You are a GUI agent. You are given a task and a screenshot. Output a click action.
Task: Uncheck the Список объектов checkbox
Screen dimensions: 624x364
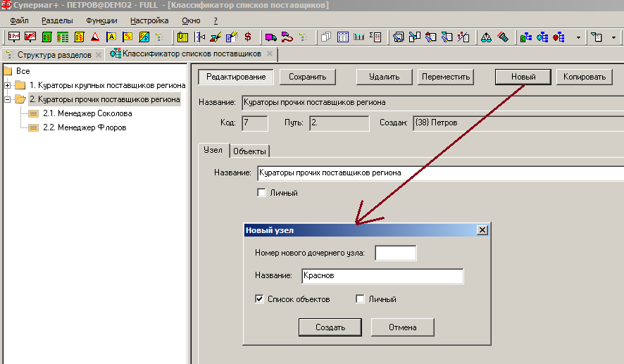point(259,299)
